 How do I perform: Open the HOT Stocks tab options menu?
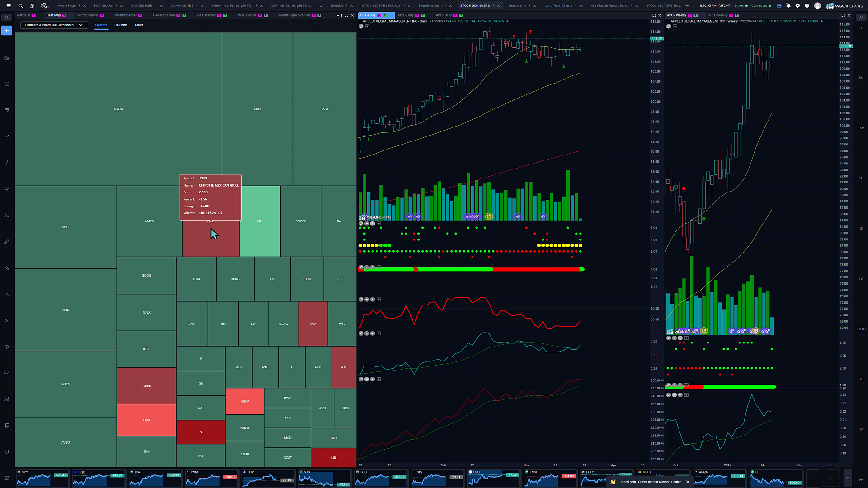(116, 6)
